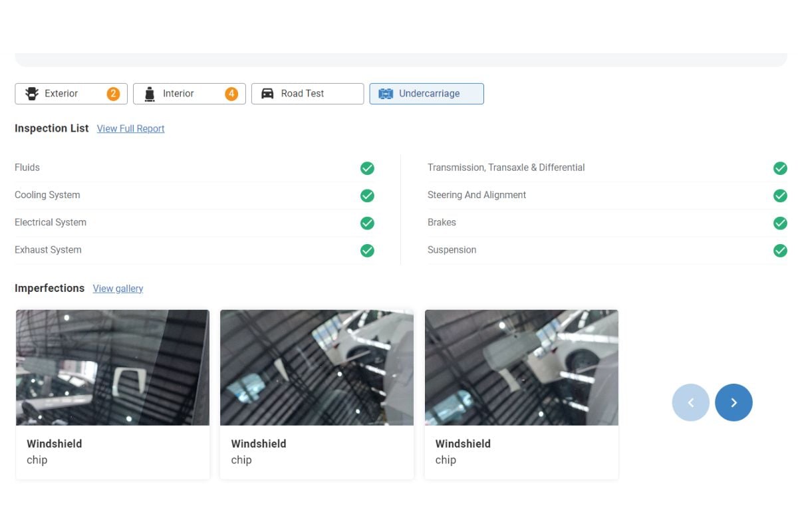Click the Steering And Alignment green checkmark

[780, 196]
